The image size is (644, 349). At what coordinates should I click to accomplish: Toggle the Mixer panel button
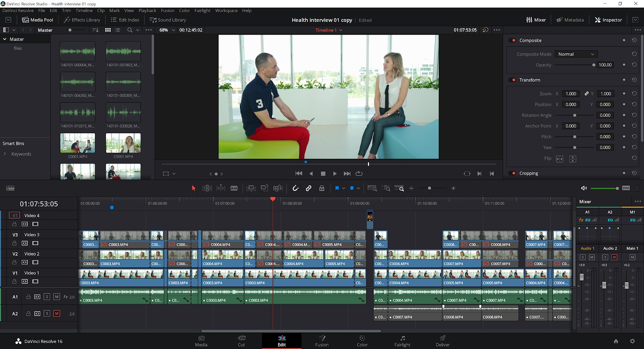click(536, 20)
